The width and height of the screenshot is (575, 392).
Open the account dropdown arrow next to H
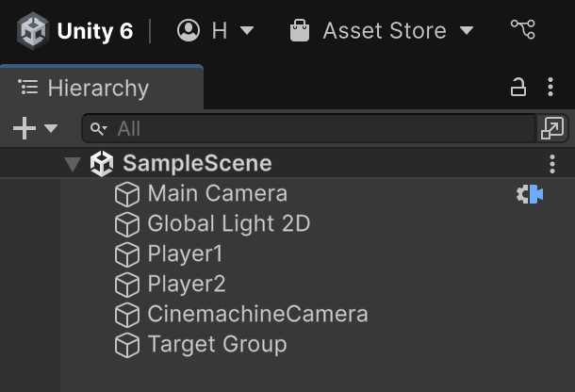point(247,30)
